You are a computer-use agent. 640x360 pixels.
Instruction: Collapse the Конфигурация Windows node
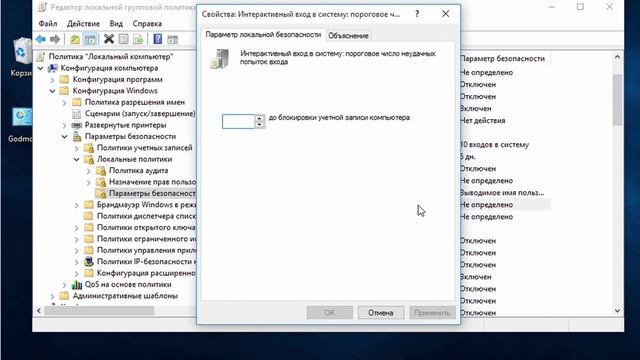(52, 91)
